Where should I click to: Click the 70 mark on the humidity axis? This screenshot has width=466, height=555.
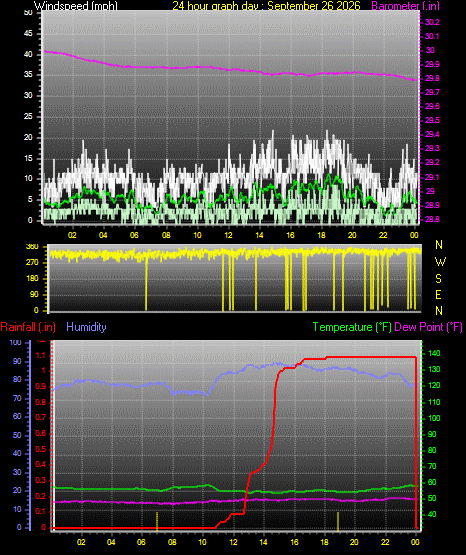[17, 399]
